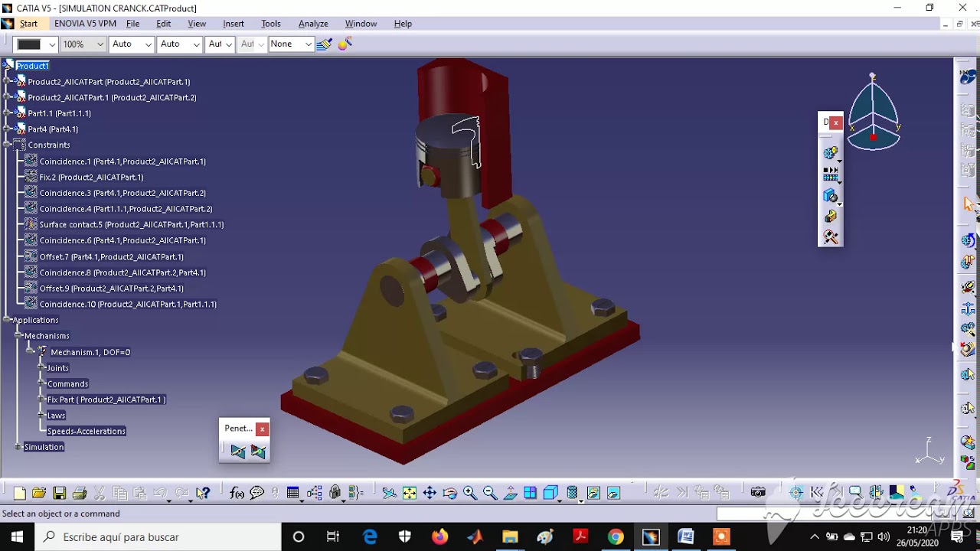Viewport: 980px width, 551px height.
Task: Click the Create Multi-View icon
Action: [x=530, y=493]
